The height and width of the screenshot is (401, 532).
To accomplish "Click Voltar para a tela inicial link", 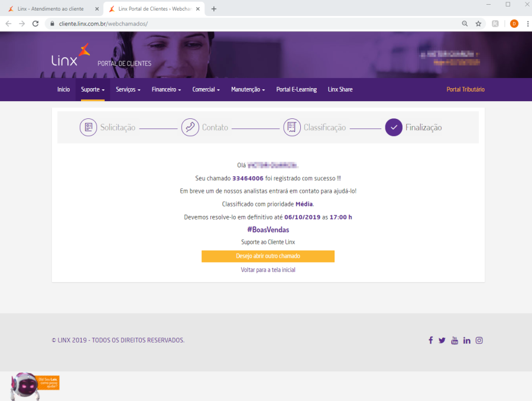I will 268,270.
